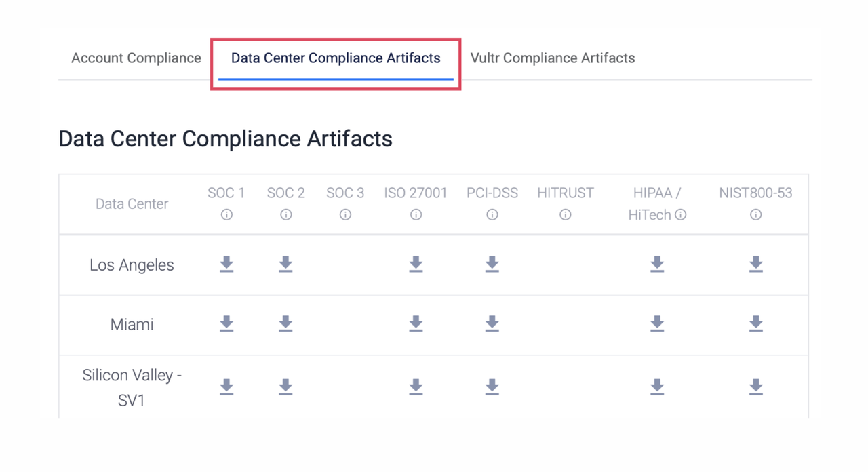Open the Data Center Compliance Artifacts tab
Image resolution: width=868 pixels, height=472 pixels.
point(335,58)
